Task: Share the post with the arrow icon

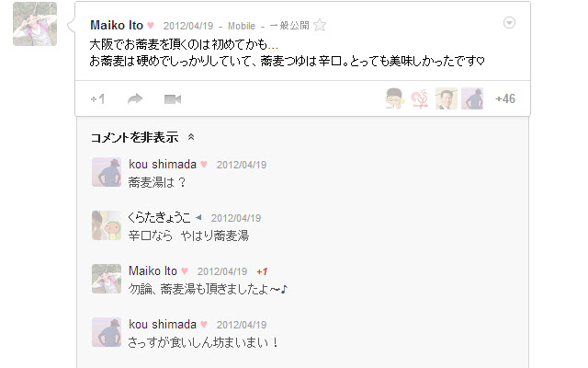Action: click(135, 98)
